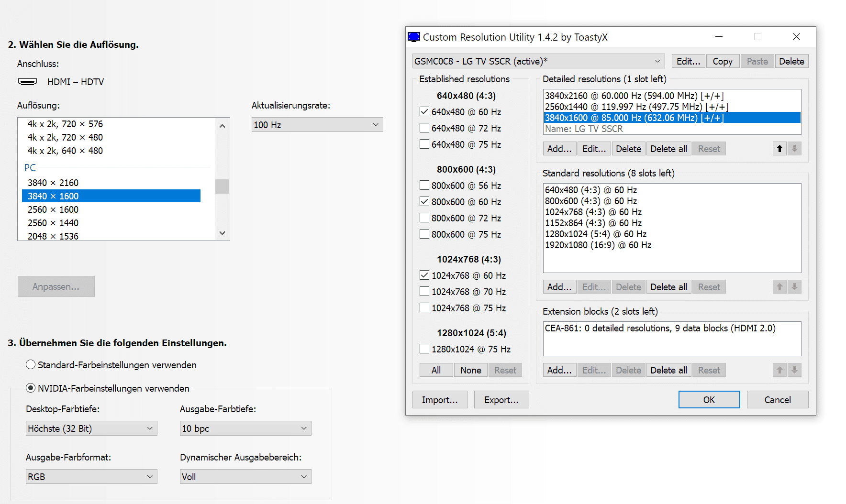This screenshot has height=504, width=846.
Task: Click the Import... button
Action: tap(440, 400)
